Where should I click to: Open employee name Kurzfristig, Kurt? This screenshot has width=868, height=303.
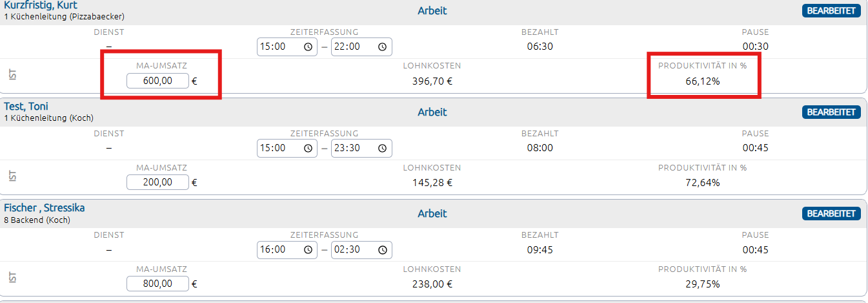[x=40, y=5]
